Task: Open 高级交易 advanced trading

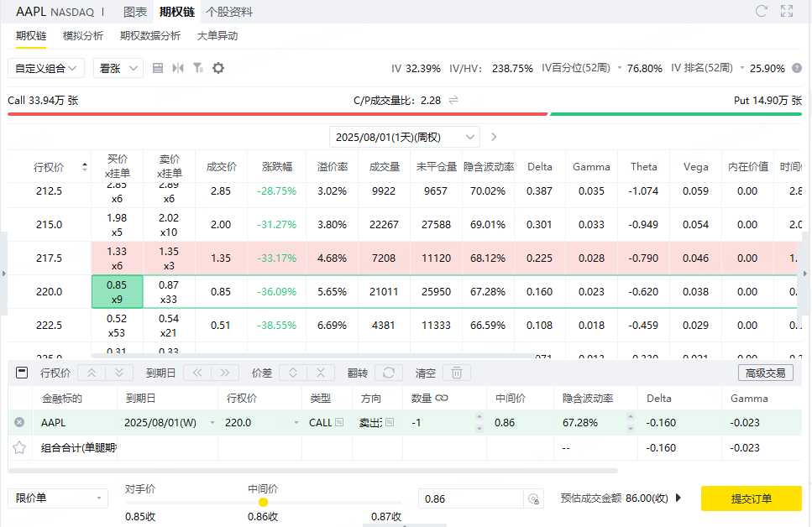Action: click(765, 373)
